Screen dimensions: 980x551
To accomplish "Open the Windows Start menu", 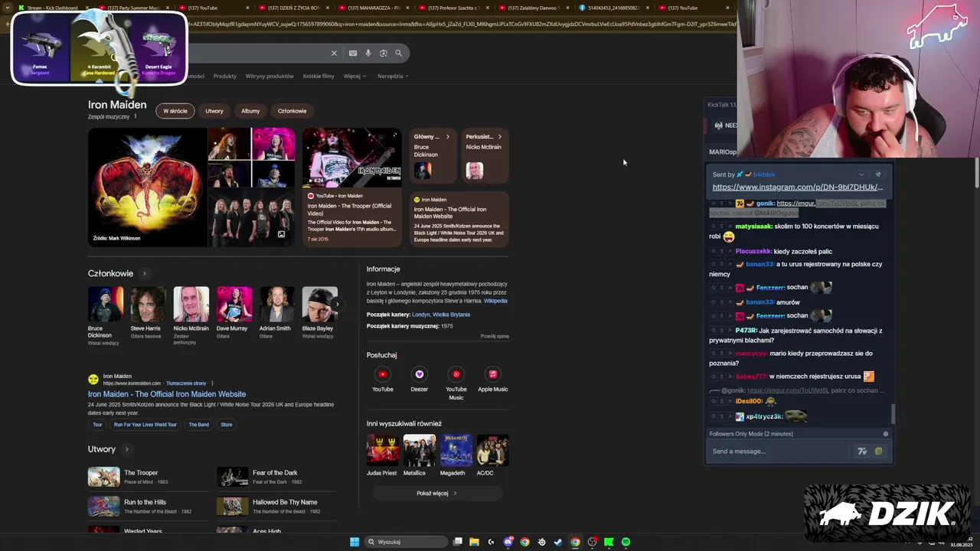I will (x=354, y=542).
